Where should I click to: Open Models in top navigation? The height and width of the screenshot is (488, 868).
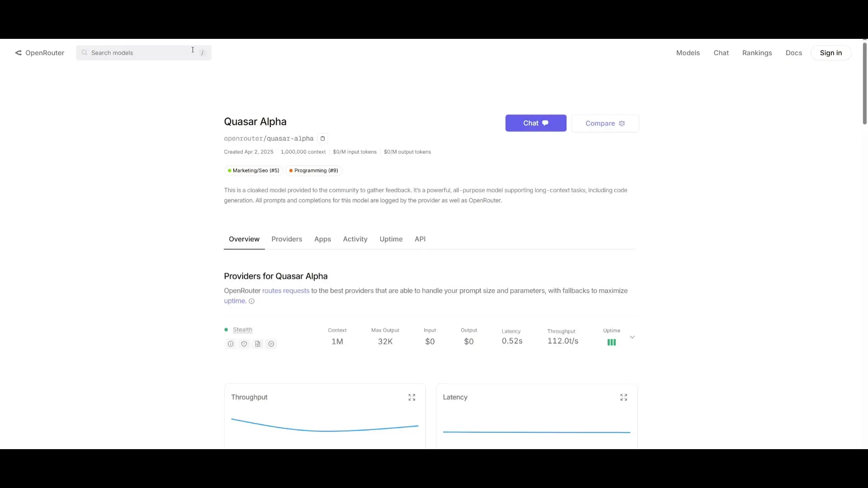[x=688, y=53]
